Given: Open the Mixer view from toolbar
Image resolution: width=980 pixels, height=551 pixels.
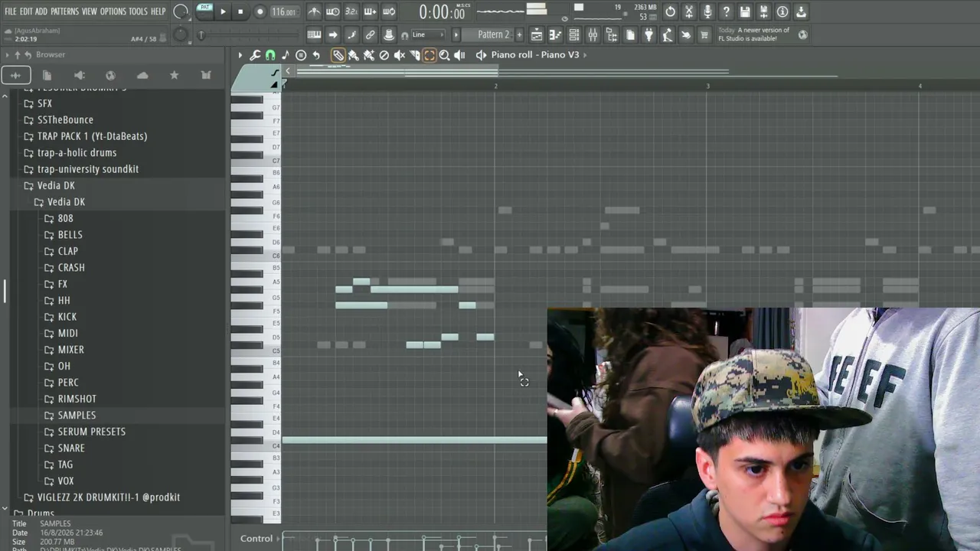Looking at the screenshot, I should tap(593, 35).
